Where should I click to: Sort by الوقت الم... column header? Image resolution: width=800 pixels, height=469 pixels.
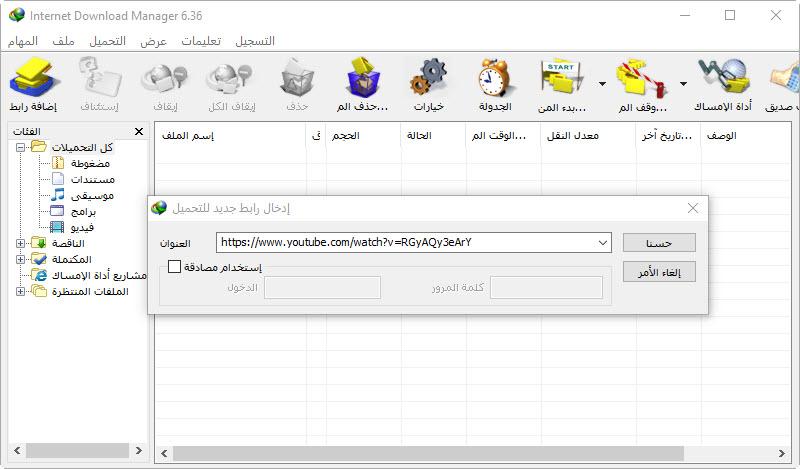click(x=503, y=136)
